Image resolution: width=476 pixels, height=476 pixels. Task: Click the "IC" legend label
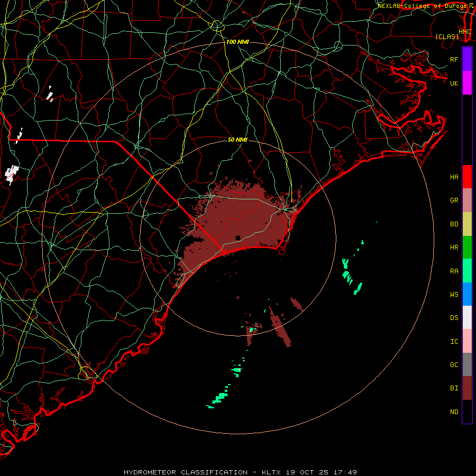pyautogui.click(x=454, y=342)
